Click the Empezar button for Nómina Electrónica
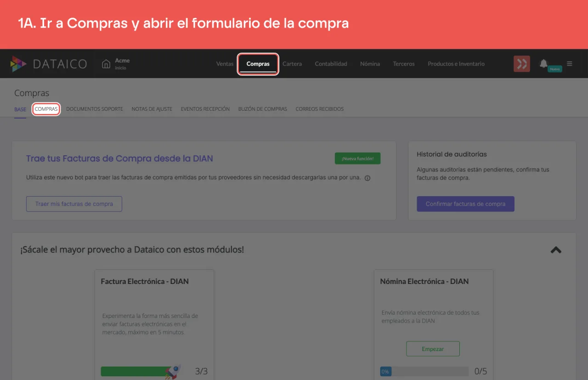The width and height of the screenshot is (588, 380). coord(433,349)
